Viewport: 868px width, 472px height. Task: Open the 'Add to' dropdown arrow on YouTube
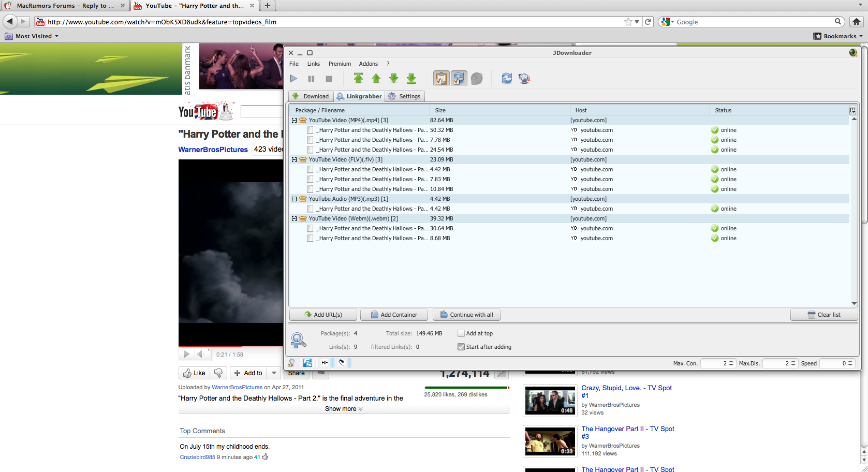[274, 373]
